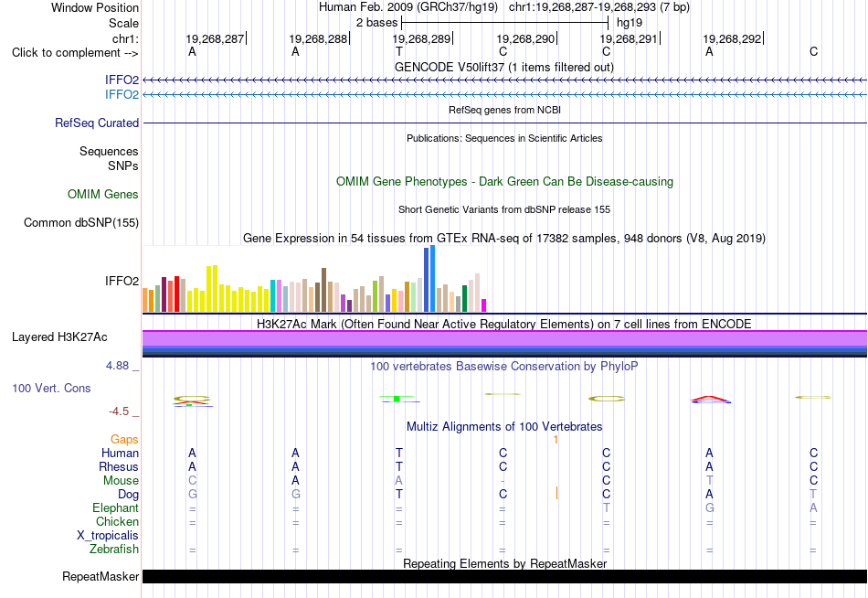The height and width of the screenshot is (598, 868).
Task: Click the IFFO2 label beside GTEx bar chart
Action: tap(122, 281)
